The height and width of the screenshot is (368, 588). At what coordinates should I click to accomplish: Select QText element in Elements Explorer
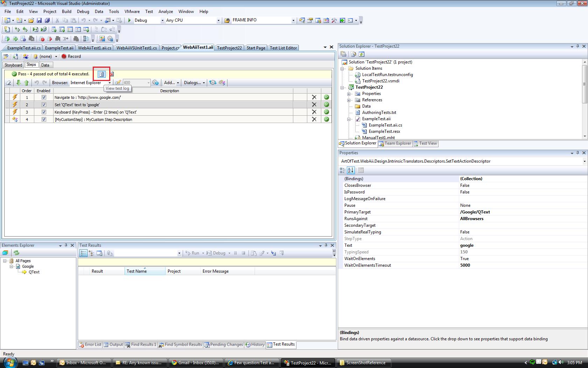[34, 272]
